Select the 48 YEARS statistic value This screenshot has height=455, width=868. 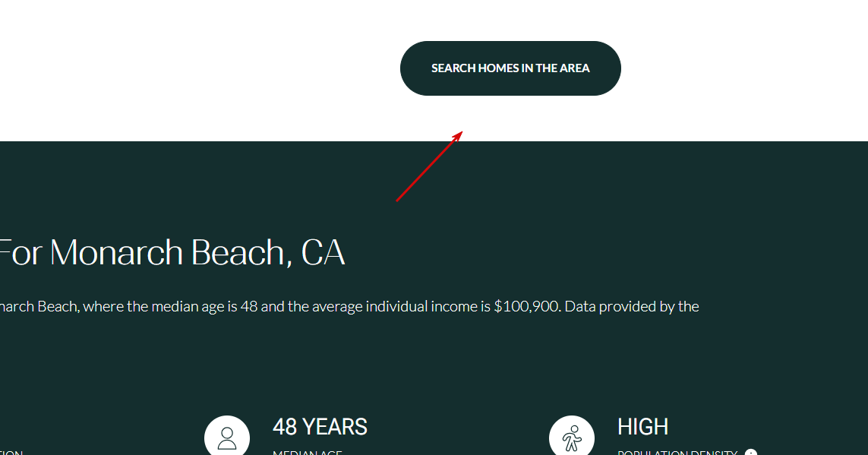320,427
